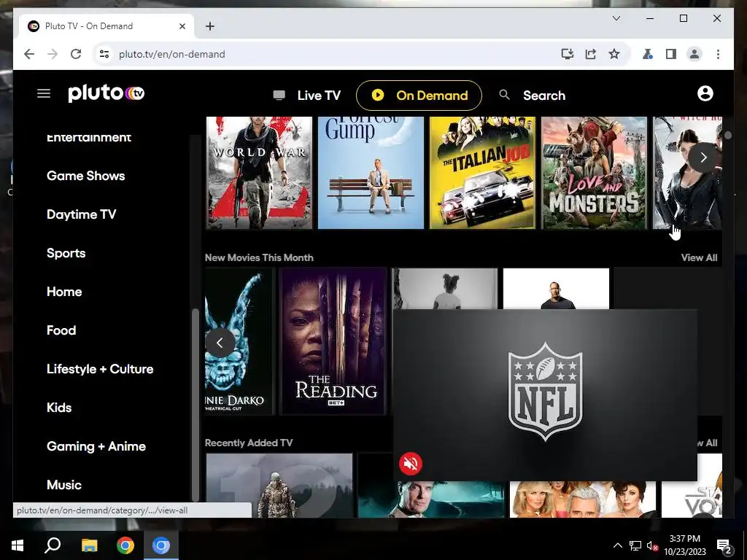Open Windows notification center
Viewport: 747px width, 560px height.
[724, 545]
